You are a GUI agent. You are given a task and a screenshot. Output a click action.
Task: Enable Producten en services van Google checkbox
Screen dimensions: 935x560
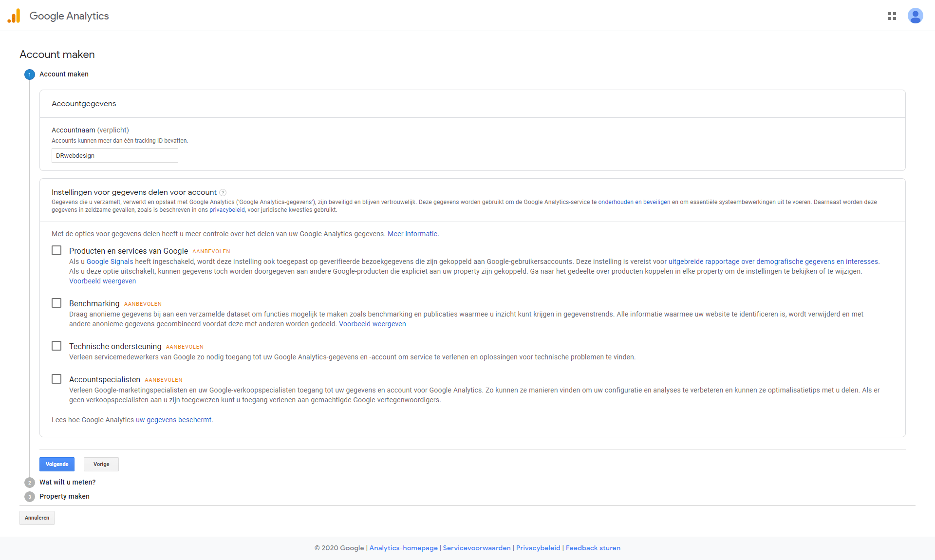point(56,250)
